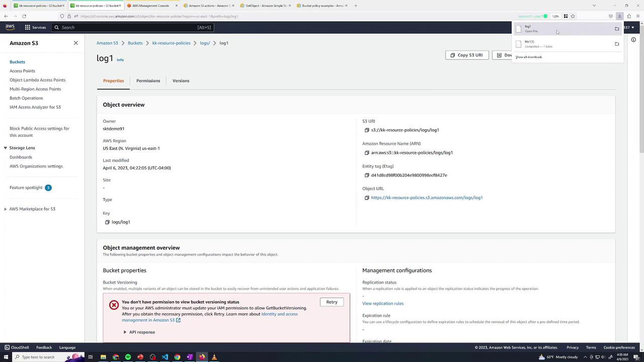Open the Firefox application menu

click(638, 16)
